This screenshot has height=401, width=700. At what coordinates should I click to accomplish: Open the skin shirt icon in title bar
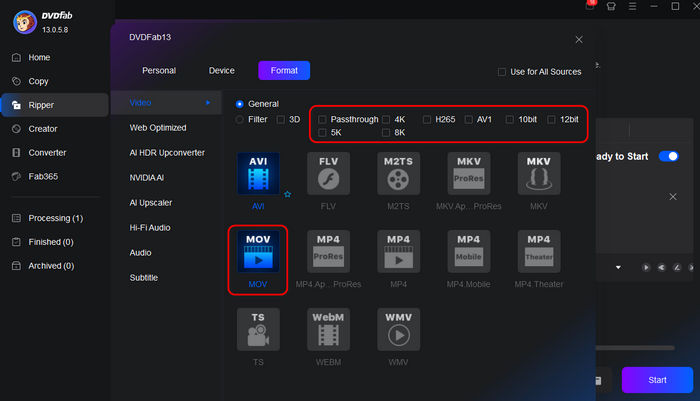click(611, 6)
